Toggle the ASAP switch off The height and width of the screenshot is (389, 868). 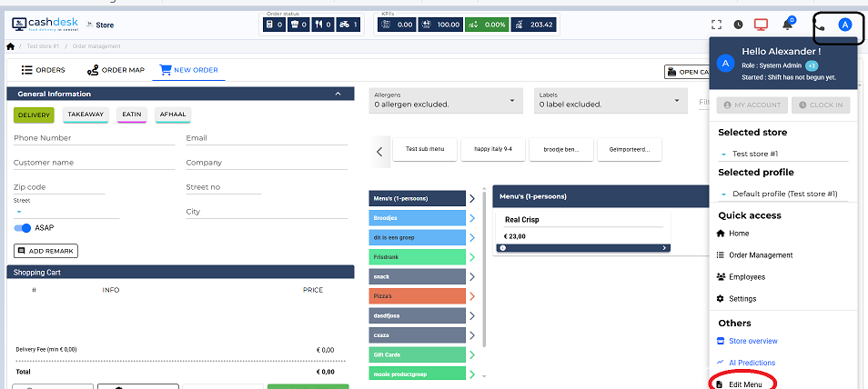pyautogui.click(x=23, y=228)
